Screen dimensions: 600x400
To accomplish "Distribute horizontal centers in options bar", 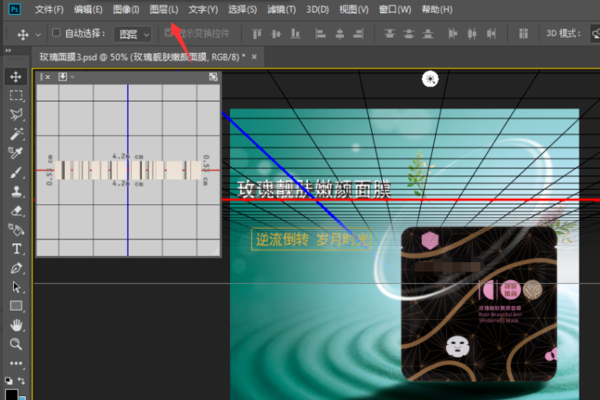I will click(x=472, y=34).
